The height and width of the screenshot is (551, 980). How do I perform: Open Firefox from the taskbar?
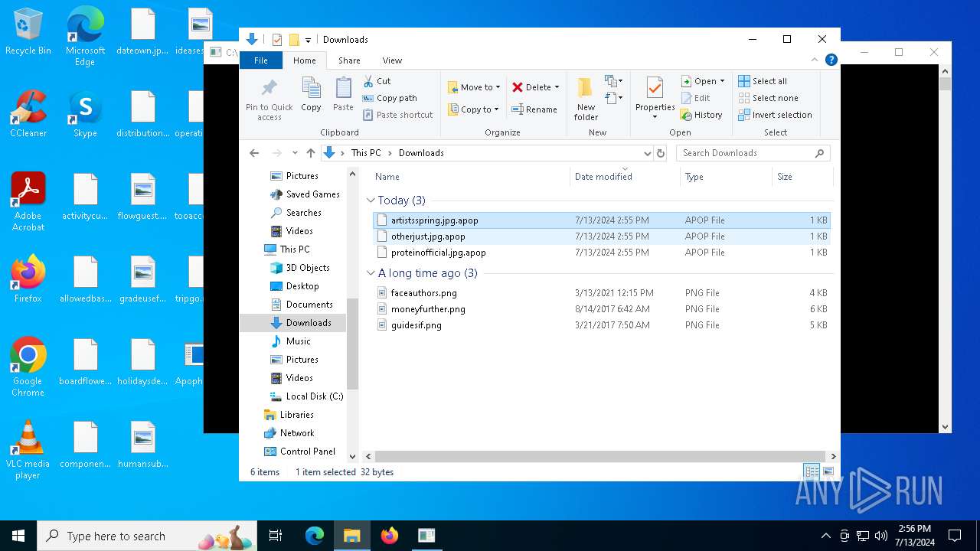point(390,536)
